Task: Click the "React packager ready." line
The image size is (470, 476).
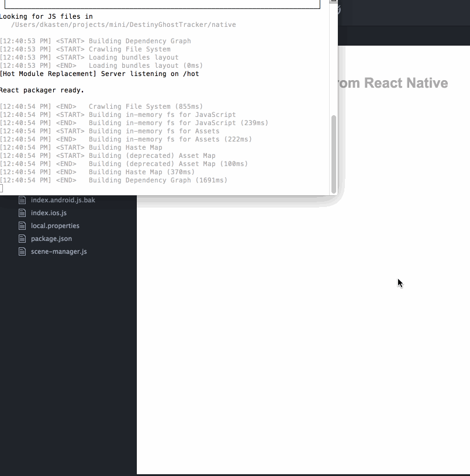Action: 42,90
